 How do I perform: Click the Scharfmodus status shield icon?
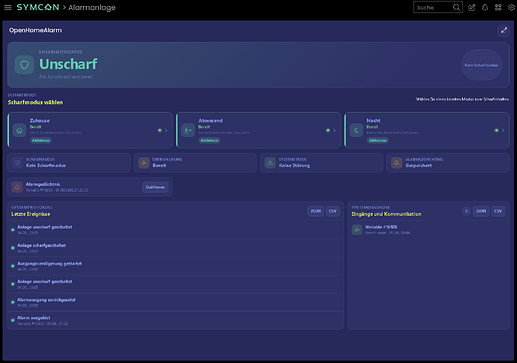(x=17, y=163)
